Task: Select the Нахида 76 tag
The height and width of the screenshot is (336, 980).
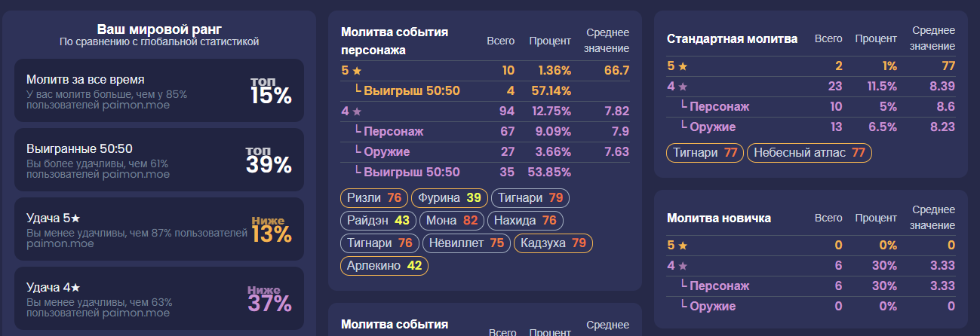Action: (x=525, y=221)
